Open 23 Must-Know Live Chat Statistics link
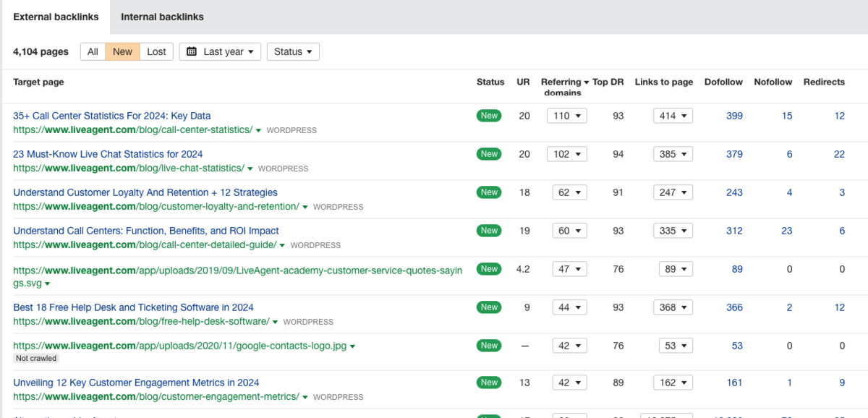Image resolution: width=868 pixels, height=418 pixels. point(108,154)
